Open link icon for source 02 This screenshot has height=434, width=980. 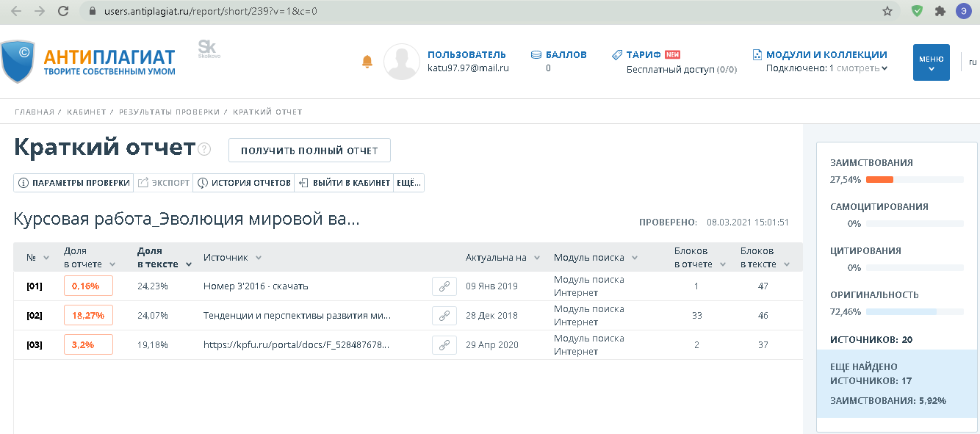coord(444,316)
